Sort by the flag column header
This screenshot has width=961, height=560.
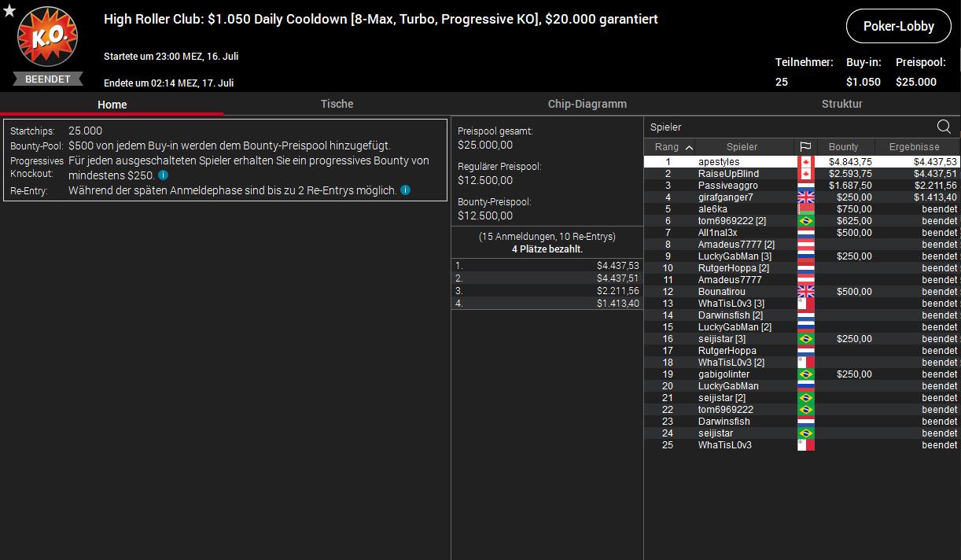805,147
